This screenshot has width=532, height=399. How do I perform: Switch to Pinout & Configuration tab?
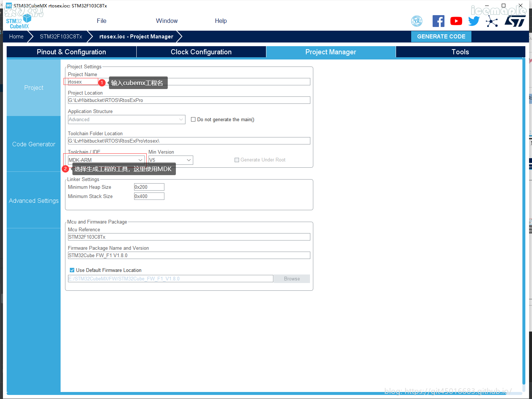pyautogui.click(x=71, y=52)
